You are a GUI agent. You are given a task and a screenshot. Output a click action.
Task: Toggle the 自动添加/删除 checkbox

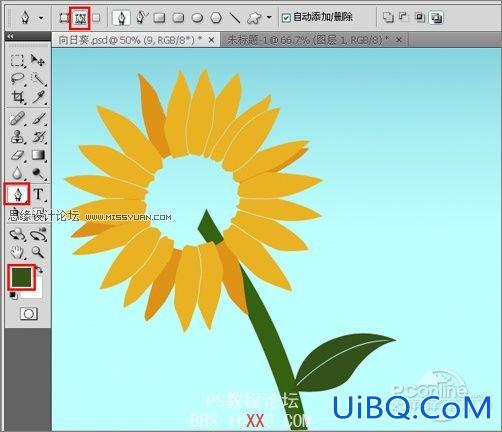point(286,18)
